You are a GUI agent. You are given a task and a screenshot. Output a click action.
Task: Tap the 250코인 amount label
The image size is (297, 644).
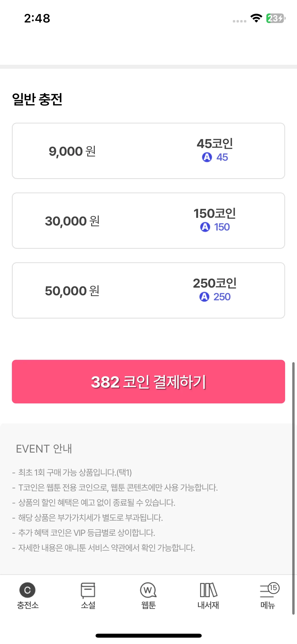point(215,283)
